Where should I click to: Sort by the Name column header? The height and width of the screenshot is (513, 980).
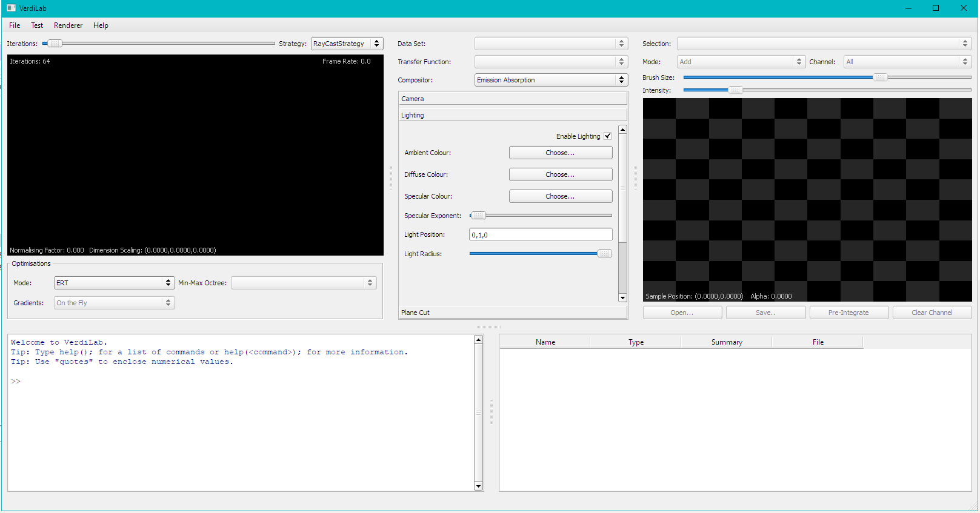tap(545, 342)
